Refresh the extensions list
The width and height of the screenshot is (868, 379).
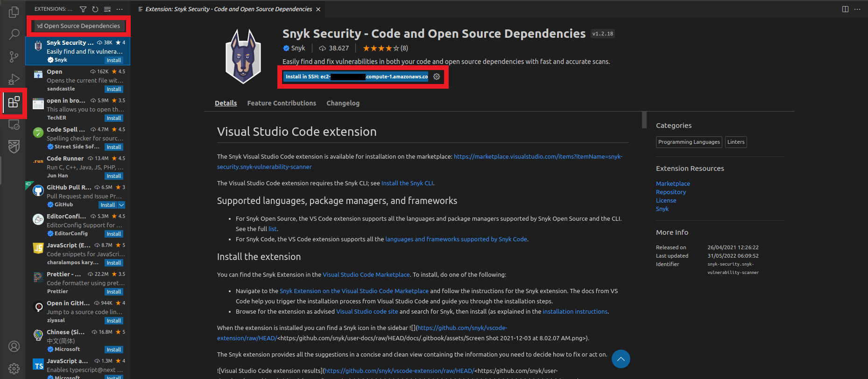pos(95,9)
